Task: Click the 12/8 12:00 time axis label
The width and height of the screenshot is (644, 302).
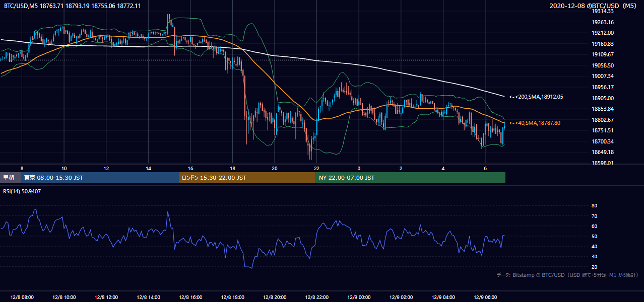Action: [106, 297]
